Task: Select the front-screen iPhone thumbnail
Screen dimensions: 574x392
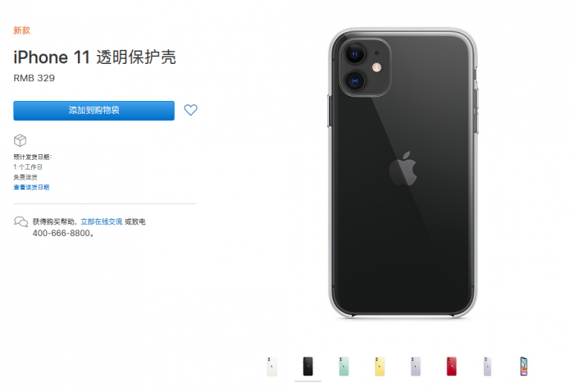Action: point(524,366)
